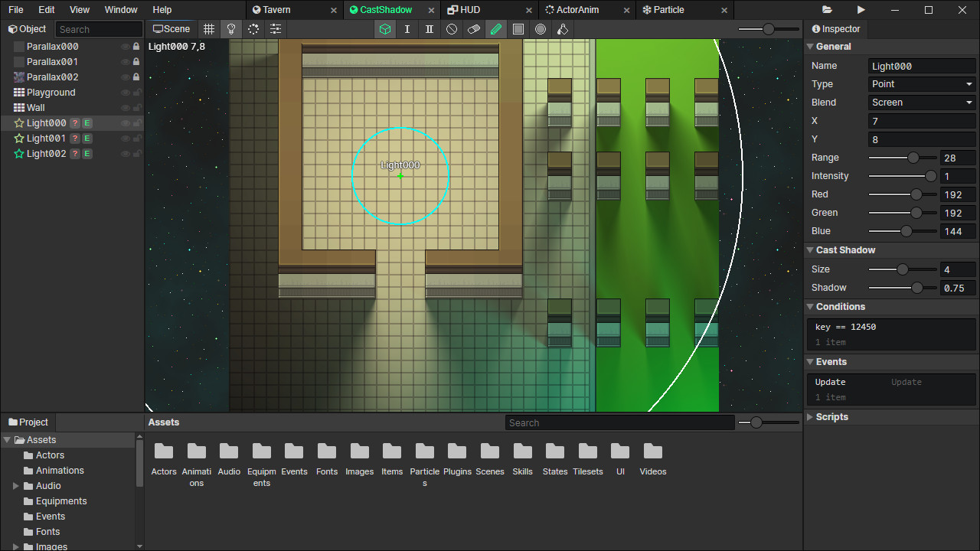
Task: Select the ellipse fill tool
Action: (541, 28)
